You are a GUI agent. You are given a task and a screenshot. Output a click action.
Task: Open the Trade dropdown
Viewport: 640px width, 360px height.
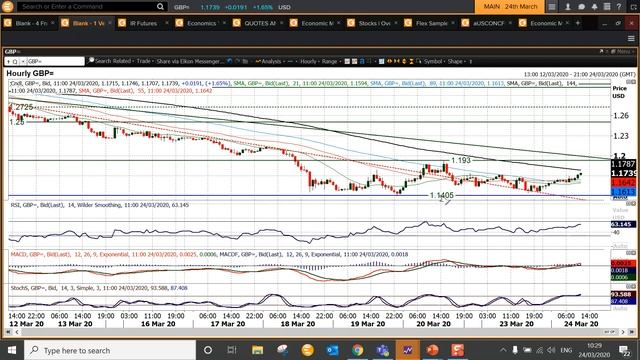pyautogui.click(x=144, y=61)
